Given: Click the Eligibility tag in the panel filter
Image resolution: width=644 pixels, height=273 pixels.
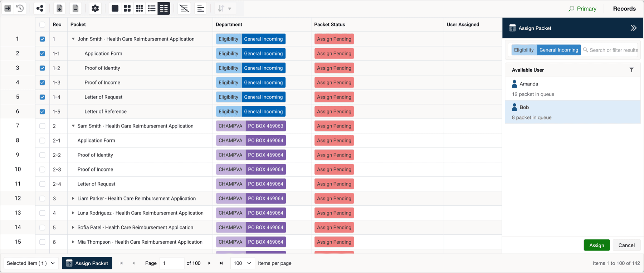Looking at the screenshot, I should point(524,50).
